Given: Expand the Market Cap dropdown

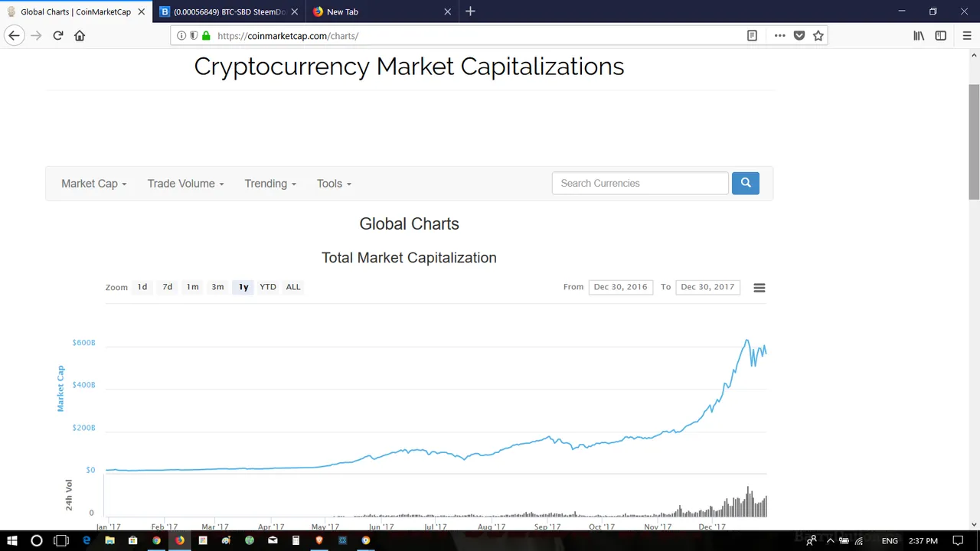Looking at the screenshot, I should 93,184.
